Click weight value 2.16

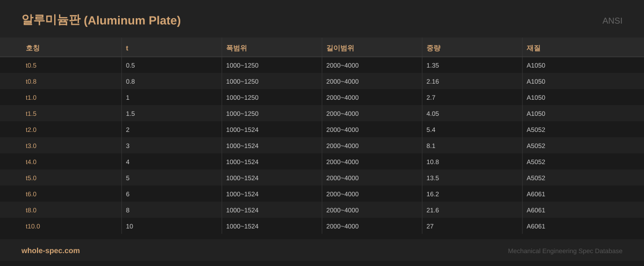click(433, 82)
